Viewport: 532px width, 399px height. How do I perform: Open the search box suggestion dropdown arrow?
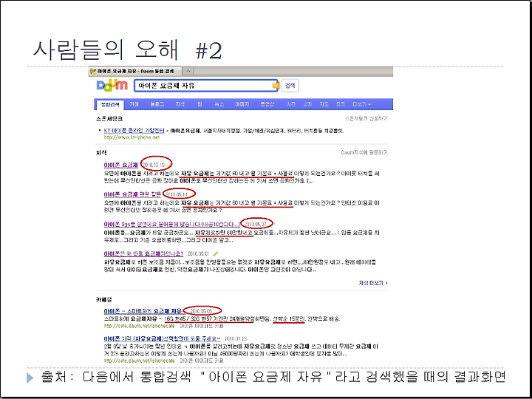[276, 86]
